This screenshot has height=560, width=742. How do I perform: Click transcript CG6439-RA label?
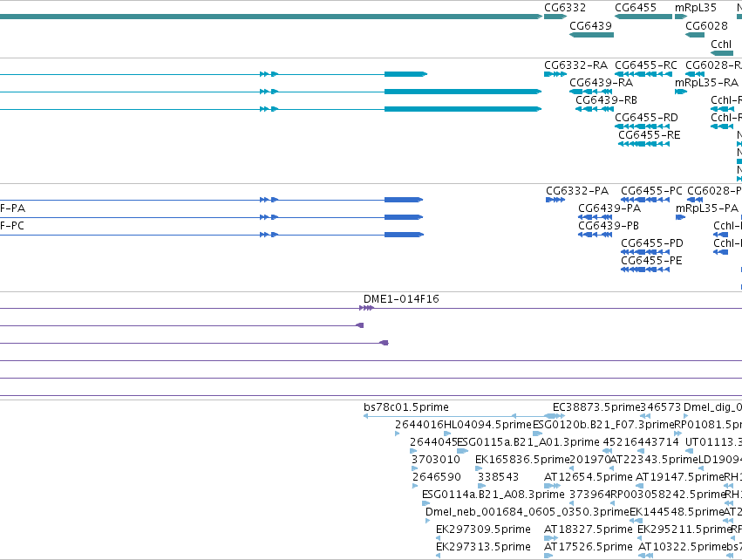pos(601,82)
